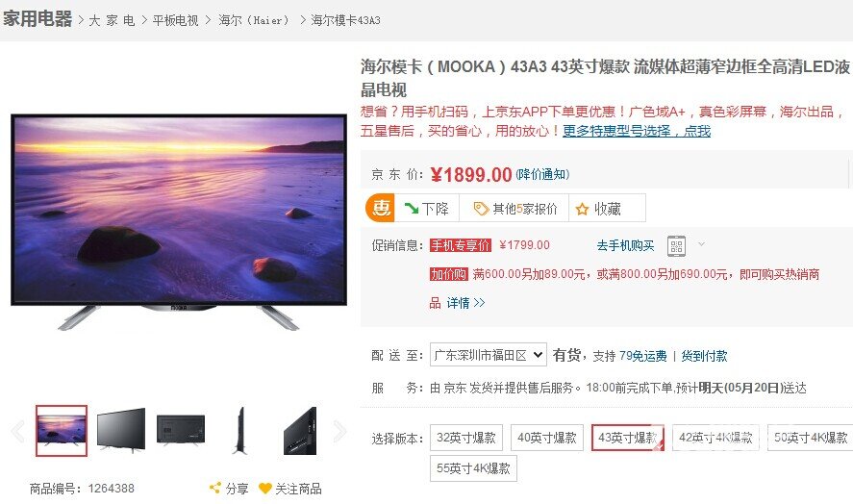Open the 广东深圳市福田区 delivery dropdown
853x504 pixels.
point(488,355)
